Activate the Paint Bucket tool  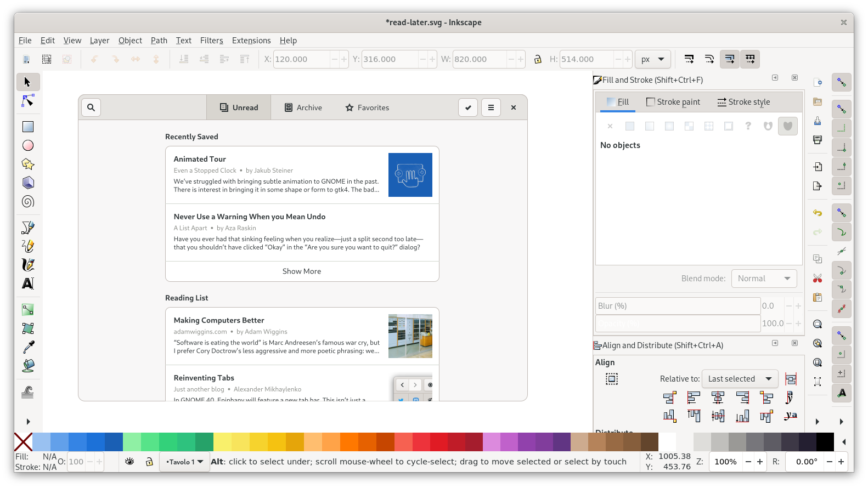click(x=28, y=366)
